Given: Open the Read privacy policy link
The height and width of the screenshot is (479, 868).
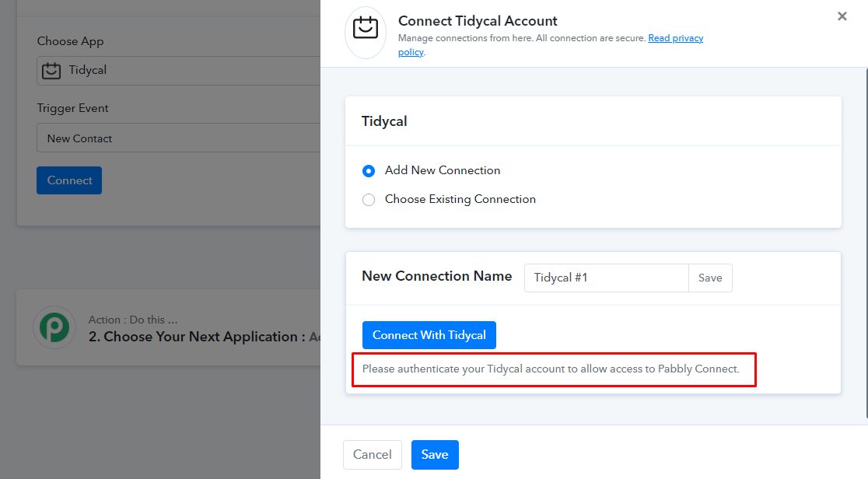Looking at the screenshot, I should click(675, 38).
